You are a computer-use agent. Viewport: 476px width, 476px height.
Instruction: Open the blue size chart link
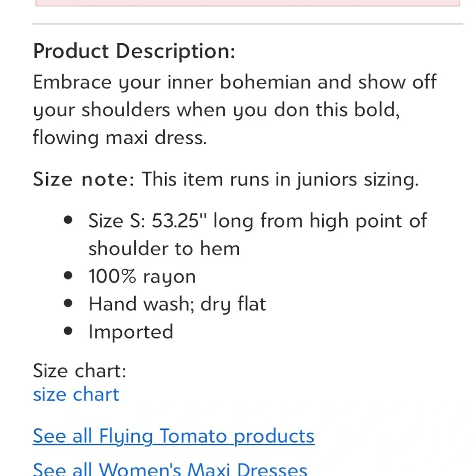point(76,395)
